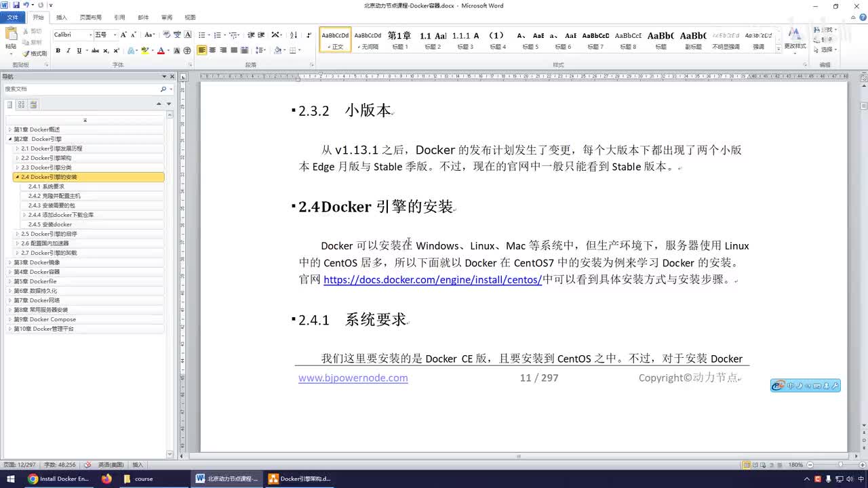The height and width of the screenshot is (488, 868).
Task: Switch navigation pane to page thumbnails view
Action: 21,104
